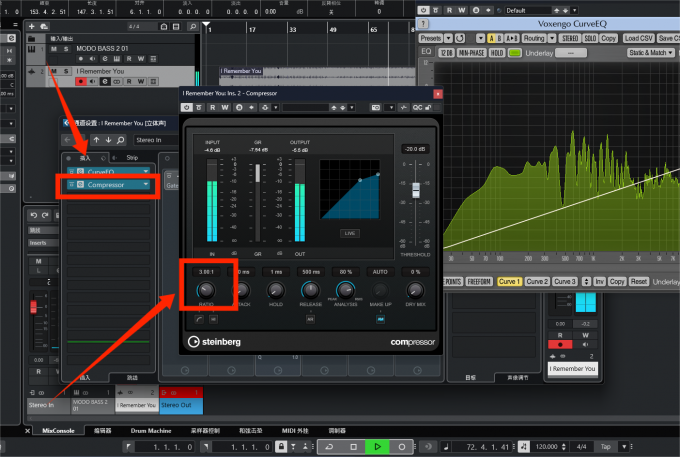Enable read automation on MODO BASS track
The width and height of the screenshot is (680, 457).
click(129, 59)
